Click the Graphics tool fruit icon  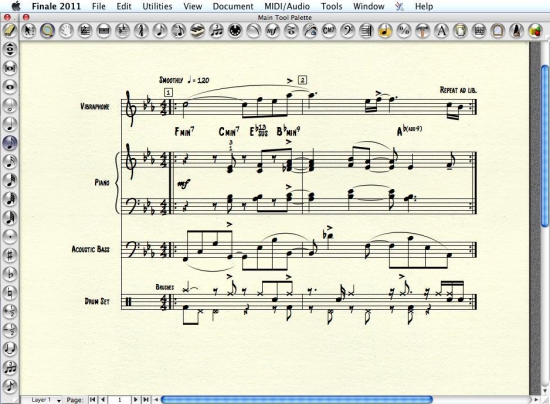pos(535,31)
